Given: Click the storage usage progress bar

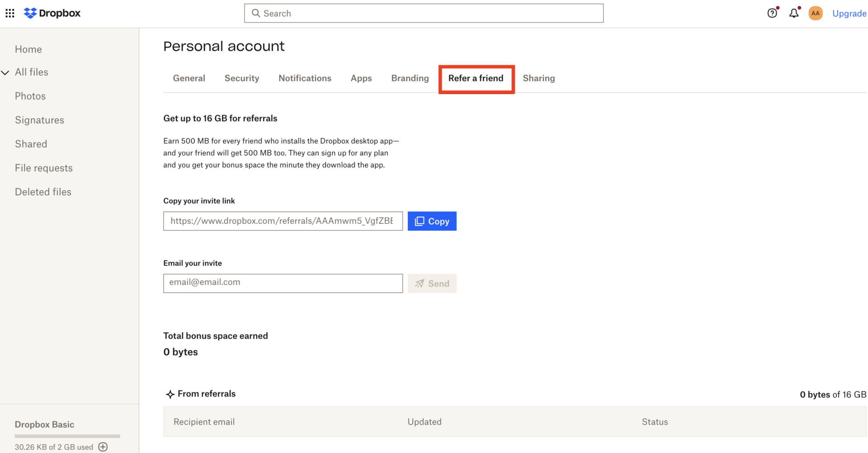Looking at the screenshot, I should [67, 436].
